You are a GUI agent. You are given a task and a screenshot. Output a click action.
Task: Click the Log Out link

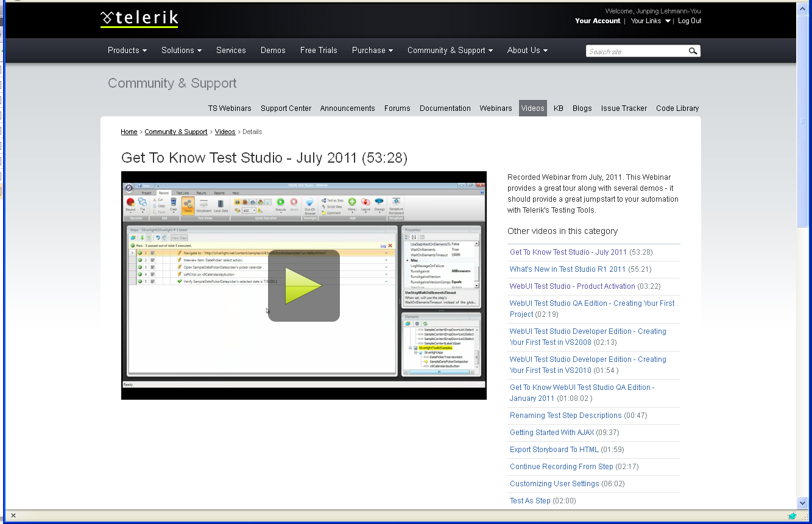click(690, 21)
